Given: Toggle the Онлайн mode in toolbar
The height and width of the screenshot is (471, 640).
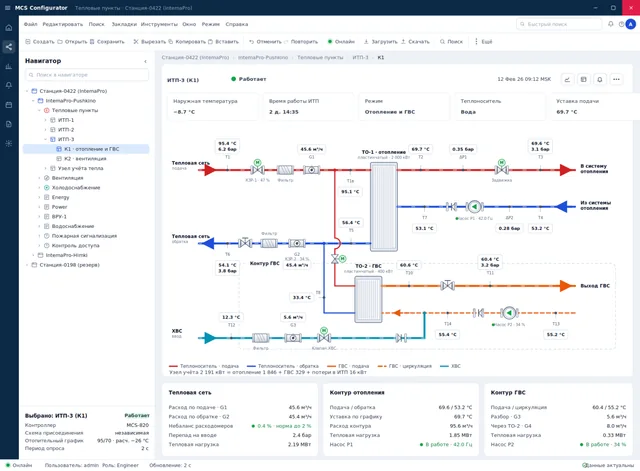Looking at the screenshot, I should tap(341, 42).
